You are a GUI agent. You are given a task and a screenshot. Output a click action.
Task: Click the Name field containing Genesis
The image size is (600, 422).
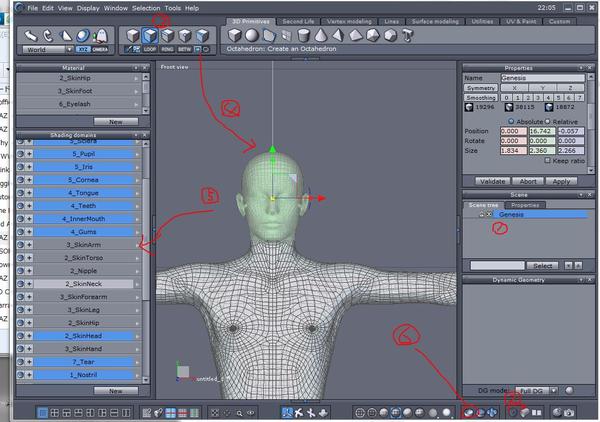click(543, 78)
